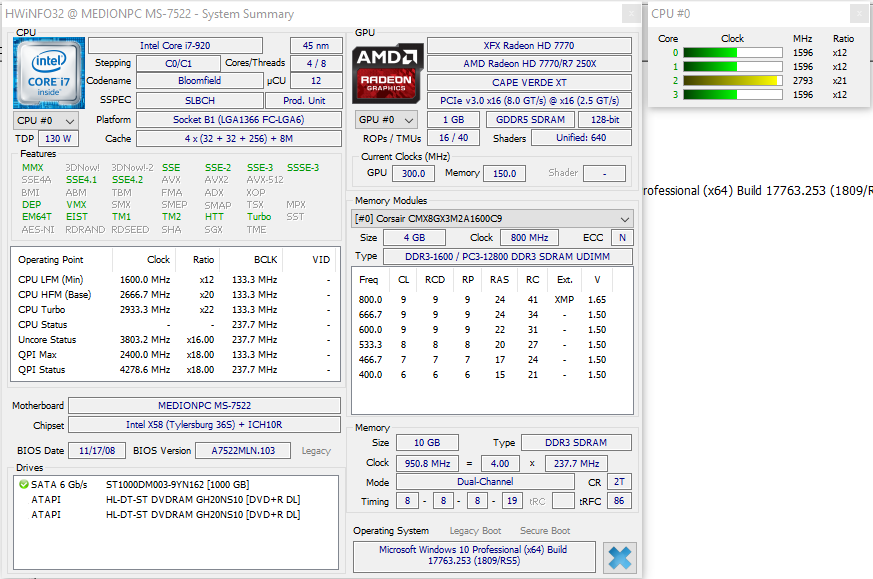
Task: Click the ROPs / TMUs 16 / 40 field
Action: (453, 138)
